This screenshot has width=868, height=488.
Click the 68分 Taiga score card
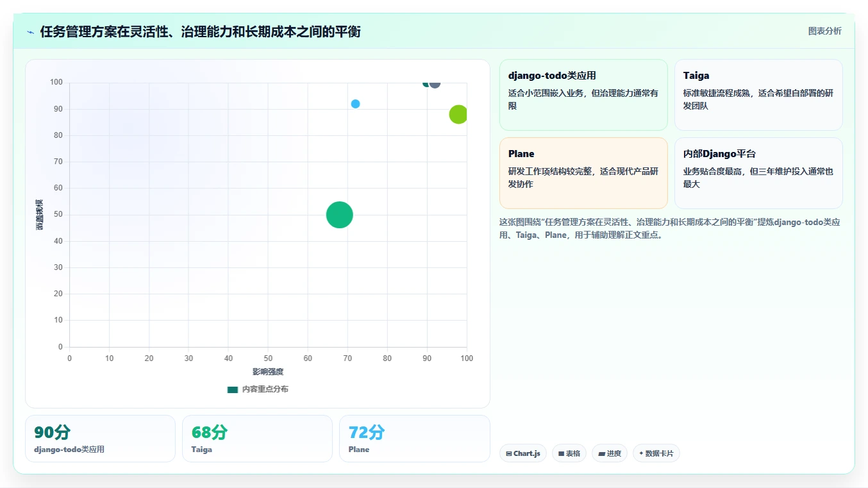tap(257, 439)
